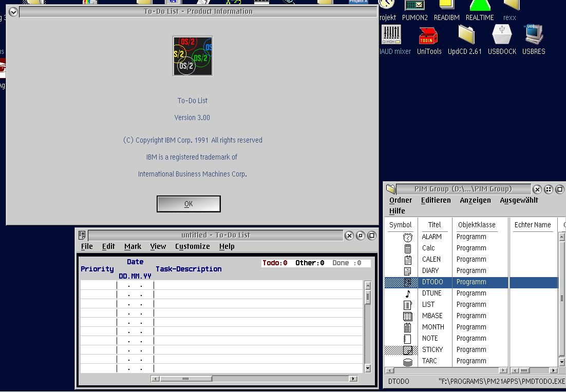Screen dimensions: 566x392
Task: Click the To-Do List vertical scrollbar thumb
Action: point(368,297)
